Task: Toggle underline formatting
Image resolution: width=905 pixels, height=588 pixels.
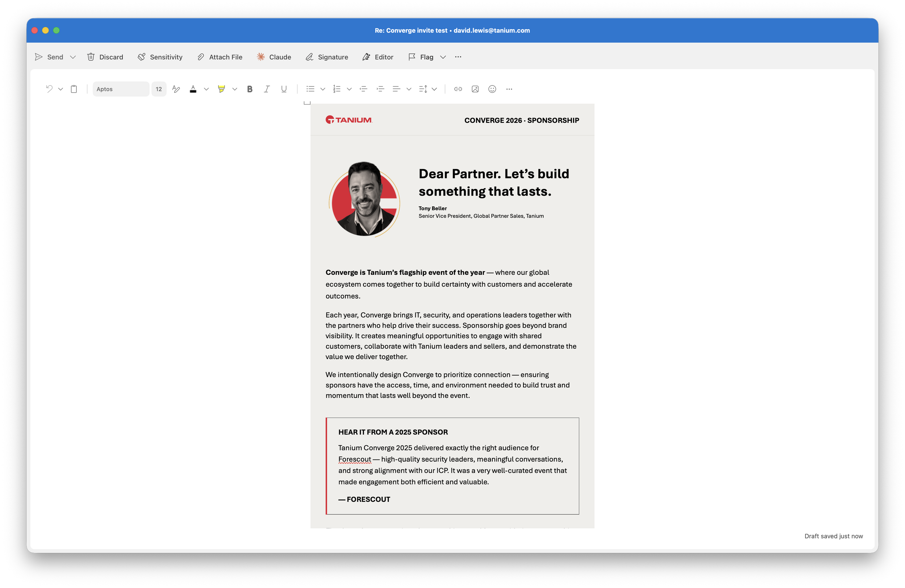Action: coord(284,89)
